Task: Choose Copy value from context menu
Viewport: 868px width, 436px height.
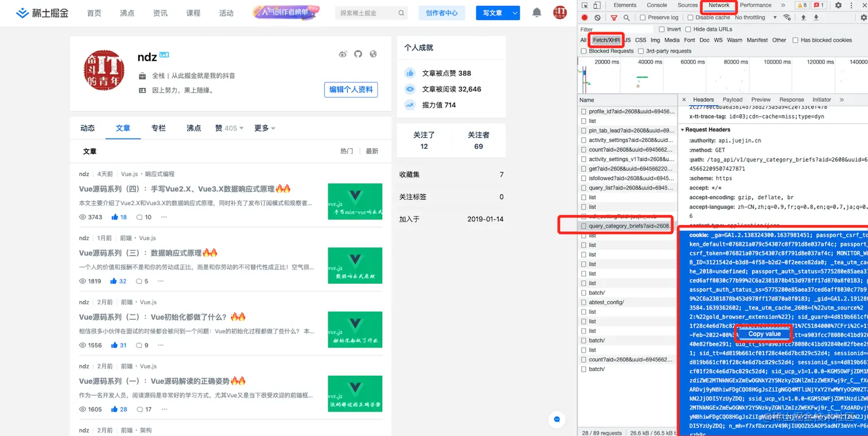Action: 764,334
